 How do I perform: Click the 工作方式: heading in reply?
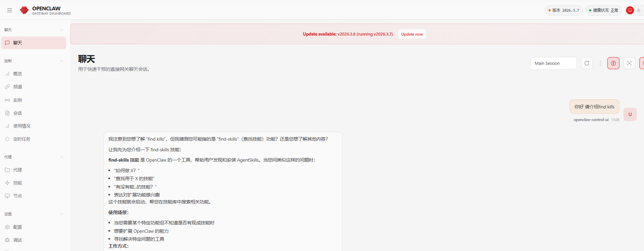click(x=118, y=246)
